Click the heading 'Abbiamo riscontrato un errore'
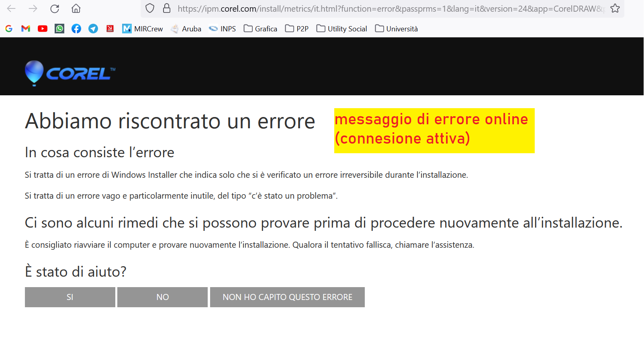This screenshot has width=644, height=339. tap(170, 121)
